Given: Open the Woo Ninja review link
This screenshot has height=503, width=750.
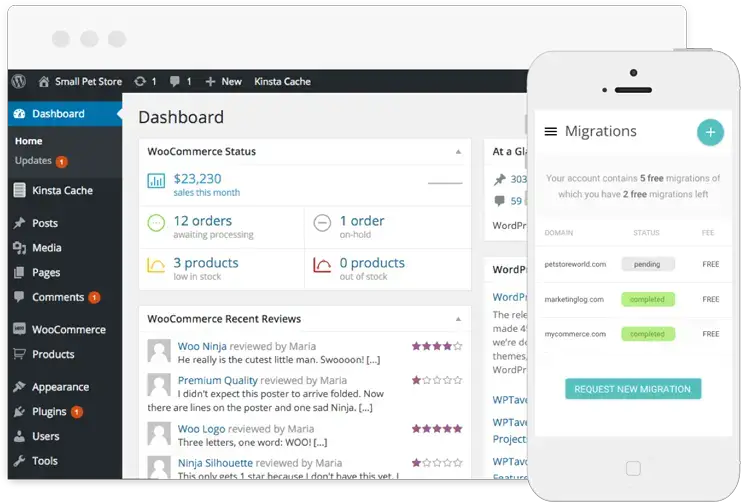Looking at the screenshot, I should coord(202,346).
